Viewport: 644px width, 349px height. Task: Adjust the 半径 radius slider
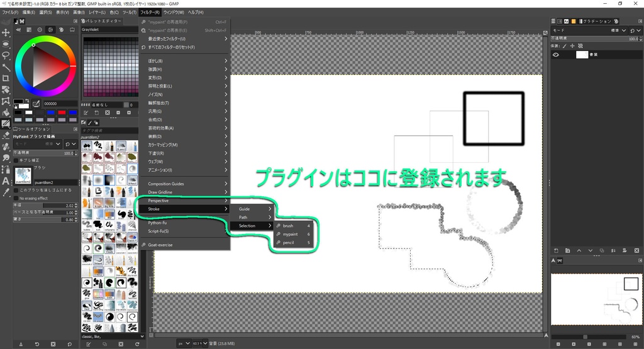click(x=45, y=205)
